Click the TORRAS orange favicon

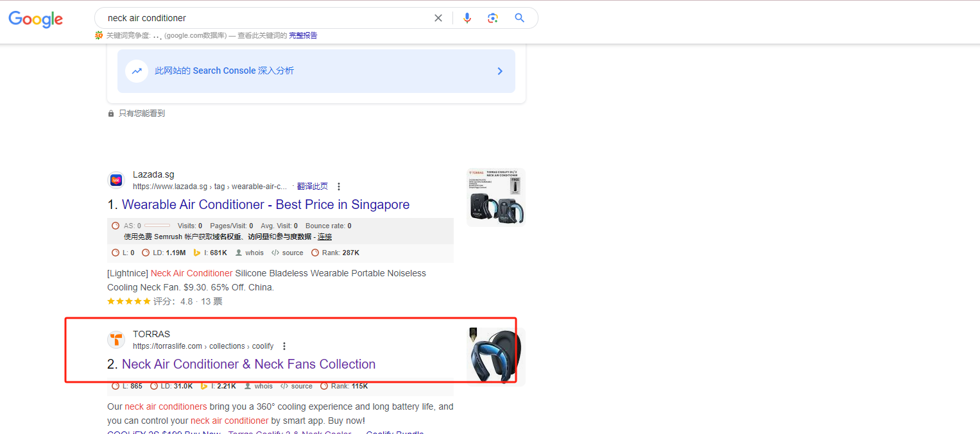click(116, 339)
